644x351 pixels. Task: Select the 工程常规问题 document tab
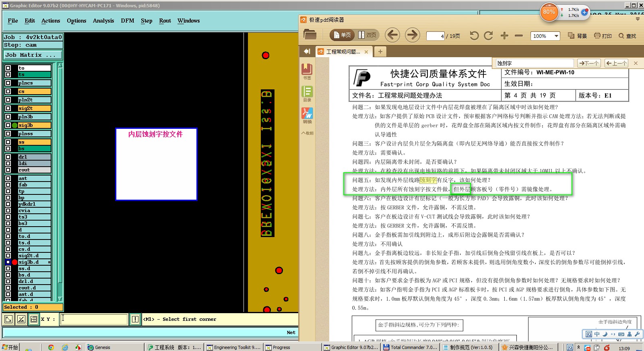click(x=343, y=52)
